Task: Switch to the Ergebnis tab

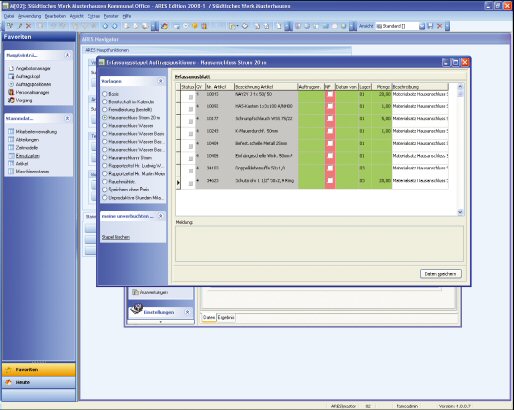Action: click(226, 318)
